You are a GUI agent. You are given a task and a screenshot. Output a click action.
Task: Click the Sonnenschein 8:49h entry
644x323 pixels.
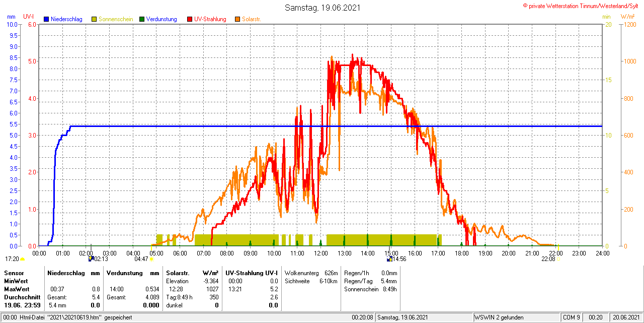[370, 289]
